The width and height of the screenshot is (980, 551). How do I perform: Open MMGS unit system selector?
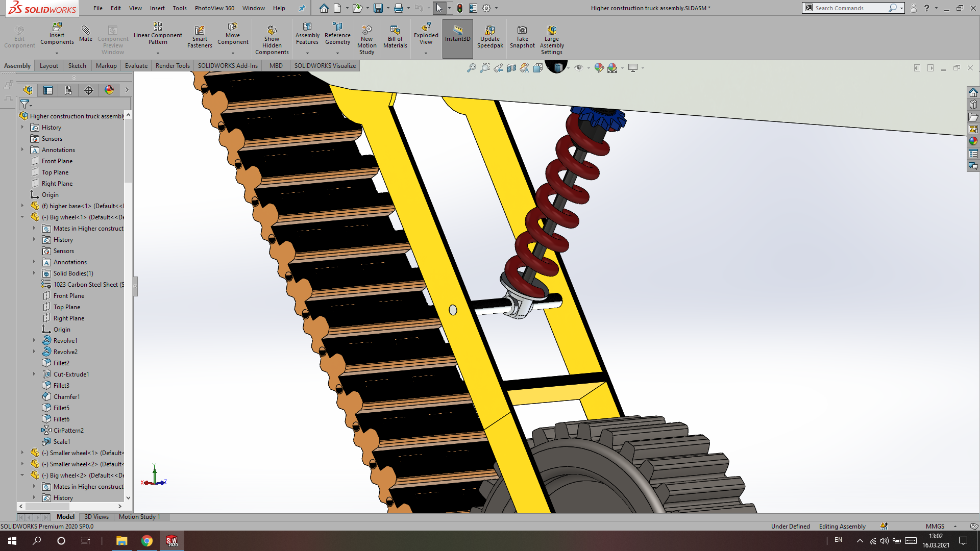pos(935,526)
